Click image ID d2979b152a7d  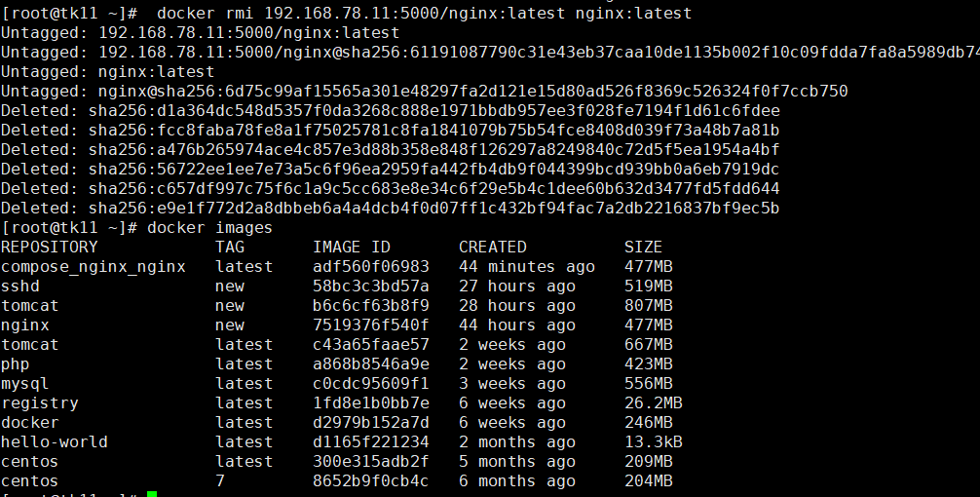coord(371,423)
